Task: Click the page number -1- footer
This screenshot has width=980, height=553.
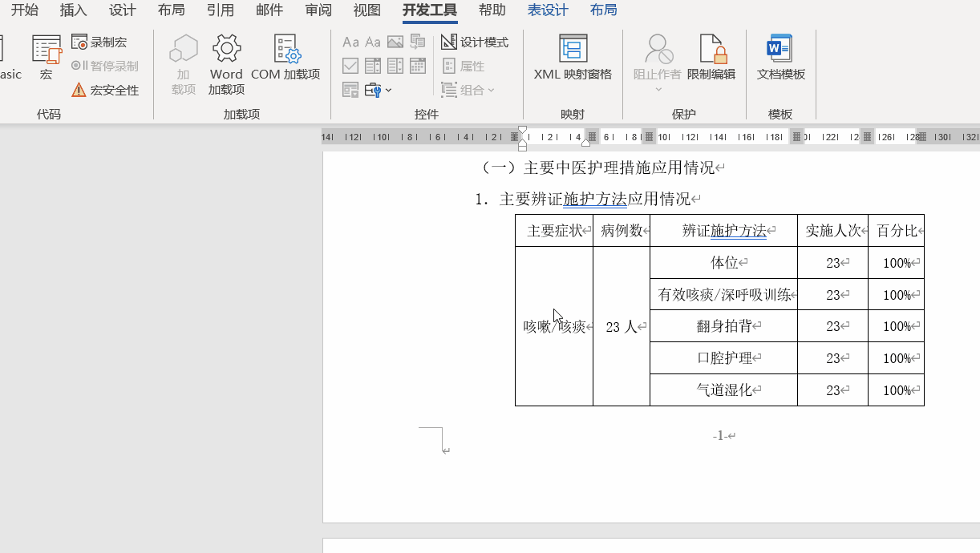Action: pyautogui.click(x=720, y=436)
